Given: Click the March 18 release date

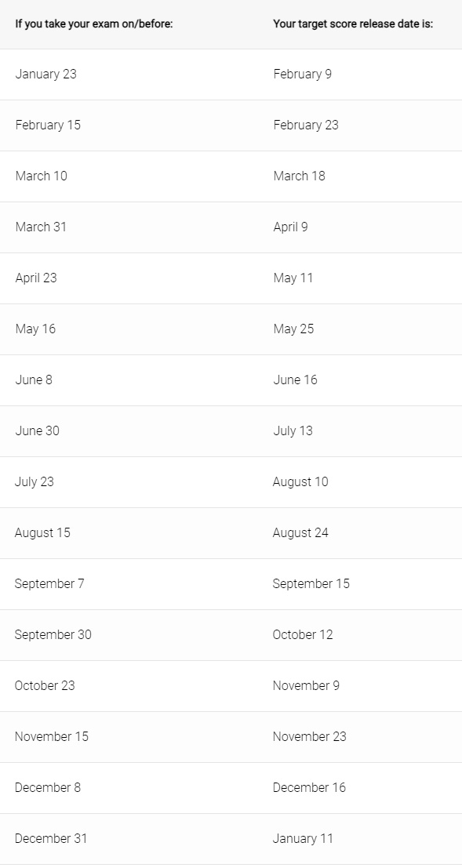Looking at the screenshot, I should point(299,176).
